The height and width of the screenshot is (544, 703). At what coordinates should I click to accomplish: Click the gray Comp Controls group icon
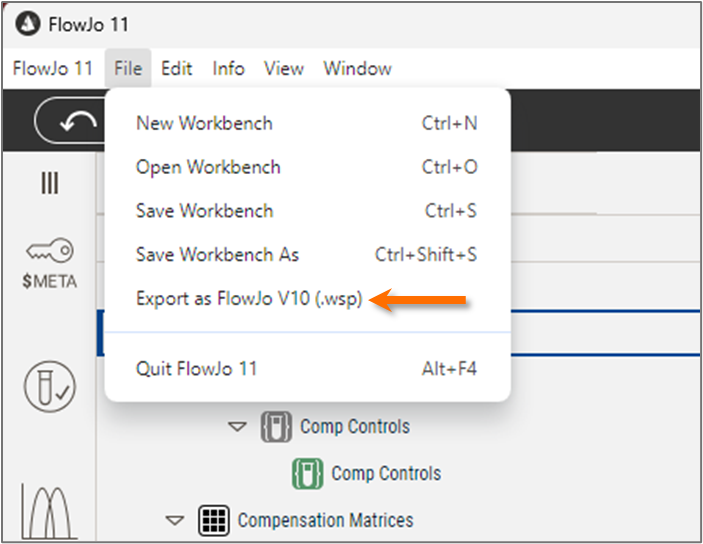(x=276, y=426)
